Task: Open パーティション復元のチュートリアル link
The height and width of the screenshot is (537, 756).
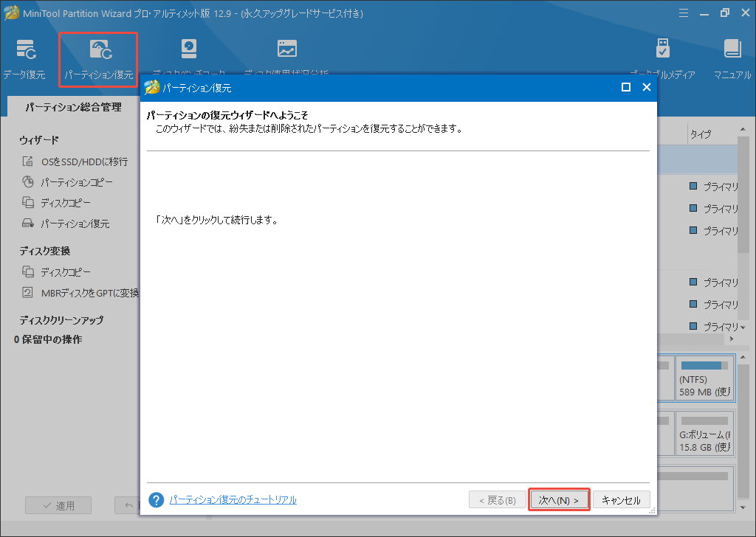Action: [233, 500]
